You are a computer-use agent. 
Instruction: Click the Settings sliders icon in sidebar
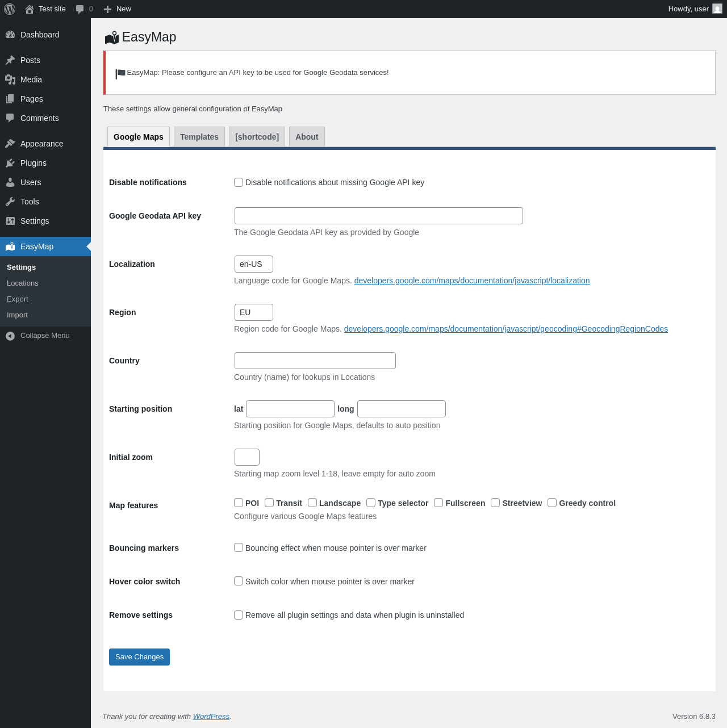point(10,221)
